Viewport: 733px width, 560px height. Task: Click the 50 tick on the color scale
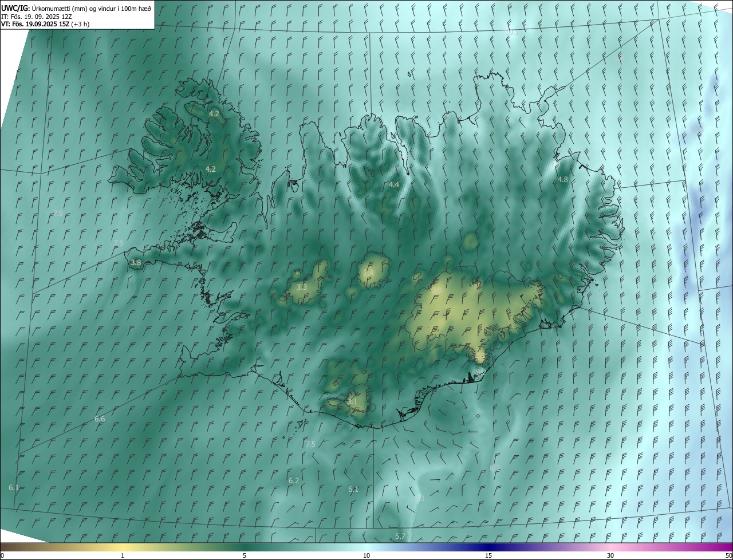coord(728,555)
